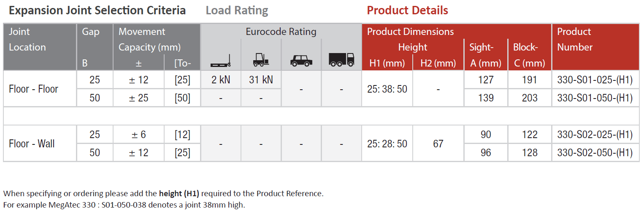Click the 2 kN pallet truck cell
Image resolution: width=644 pixels, height=216 pixels.
coord(220,80)
